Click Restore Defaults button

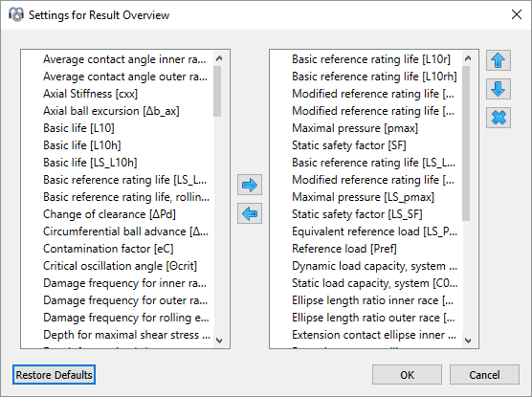click(54, 375)
